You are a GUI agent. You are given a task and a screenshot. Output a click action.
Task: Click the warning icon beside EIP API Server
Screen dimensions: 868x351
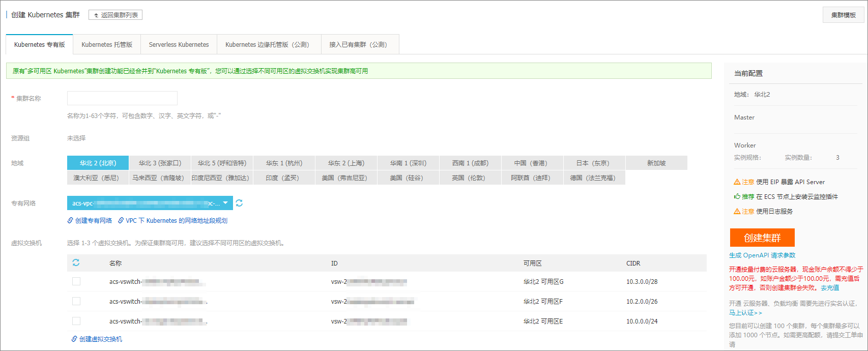737,182
